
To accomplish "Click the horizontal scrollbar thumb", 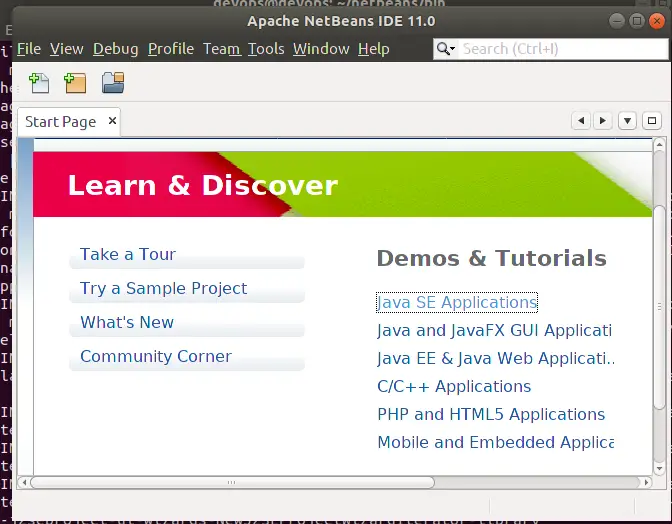I will 232,482.
